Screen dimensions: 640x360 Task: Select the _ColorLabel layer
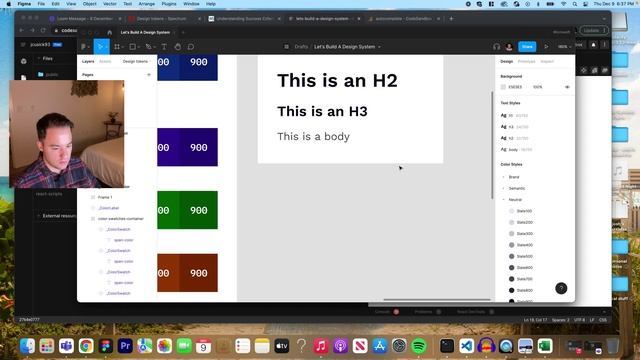coord(108,208)
